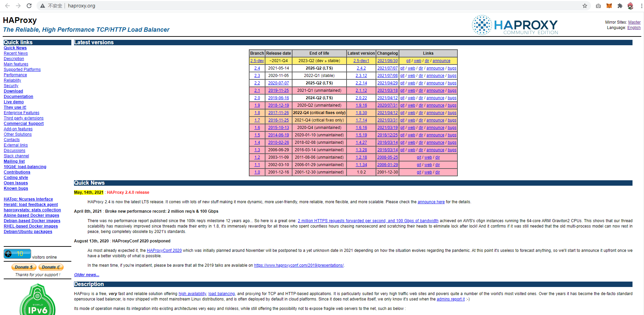This screenshot has width=644, height=315.
Task: Click the Older news link
Action: click(x=87, y=275)
